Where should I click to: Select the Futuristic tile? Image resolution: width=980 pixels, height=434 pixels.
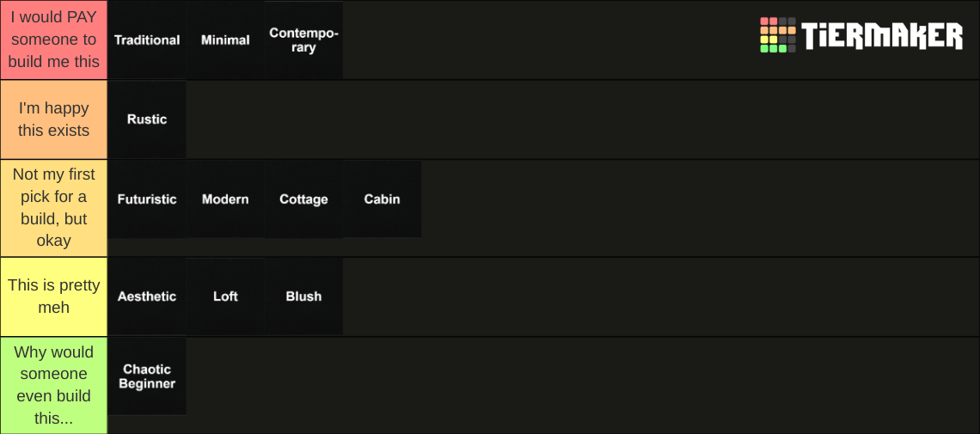tap(147, 199)
